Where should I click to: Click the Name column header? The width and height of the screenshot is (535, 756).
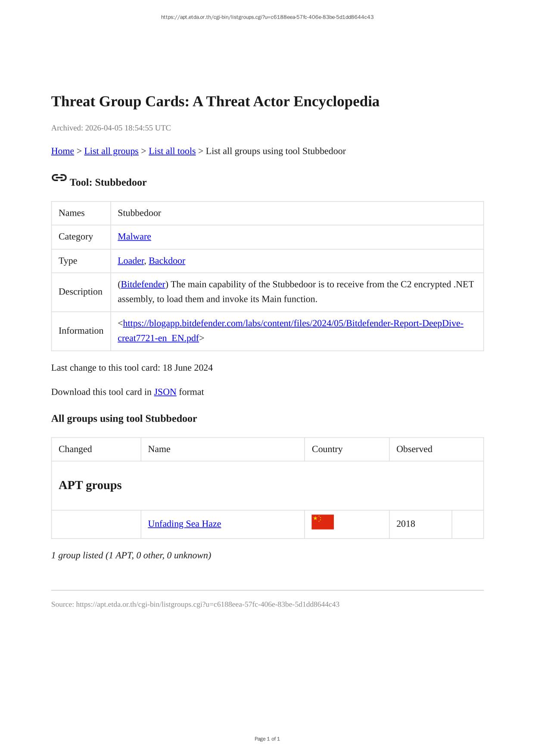click(159, 449)
